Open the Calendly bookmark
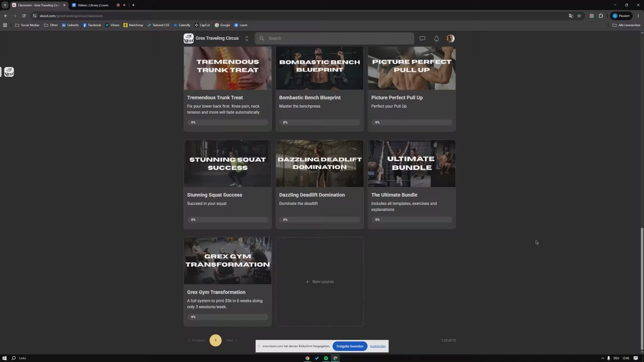644x362 pixels. pyautogui.click(x=181, y=25)
